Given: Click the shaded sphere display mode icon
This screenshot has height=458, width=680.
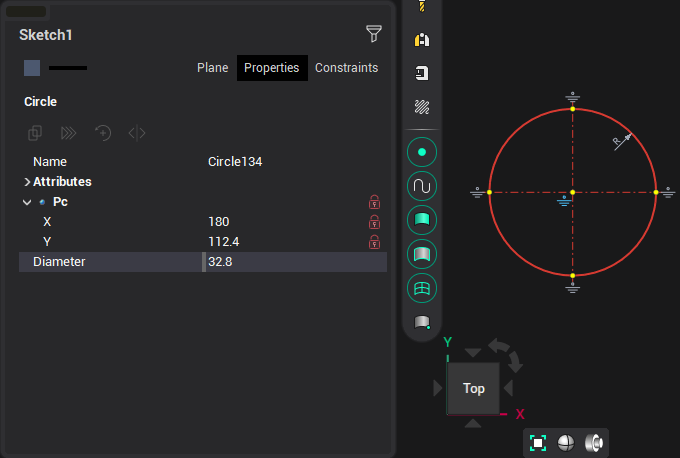Looking at the screenshot, I should 566,442.
